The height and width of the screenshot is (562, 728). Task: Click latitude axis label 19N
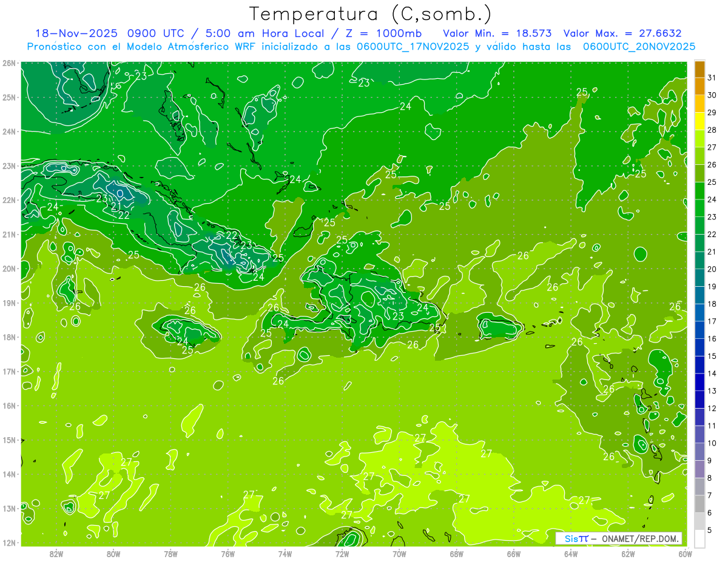pos(9,303)
